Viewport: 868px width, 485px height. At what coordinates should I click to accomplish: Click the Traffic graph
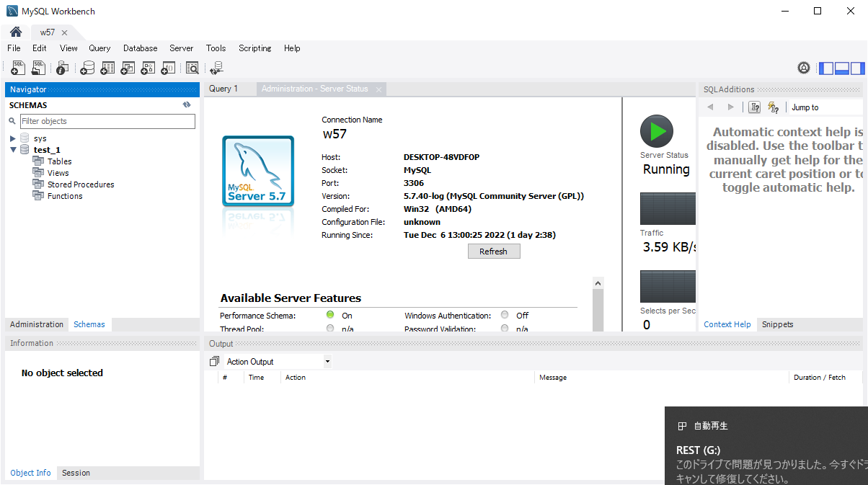668,209
